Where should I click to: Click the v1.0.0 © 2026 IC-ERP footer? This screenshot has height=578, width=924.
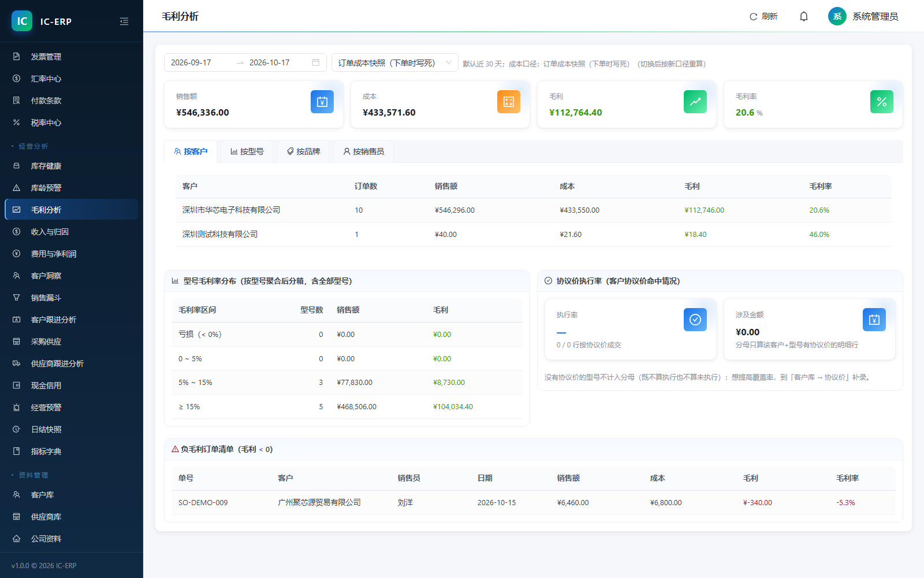click(44, 566)
